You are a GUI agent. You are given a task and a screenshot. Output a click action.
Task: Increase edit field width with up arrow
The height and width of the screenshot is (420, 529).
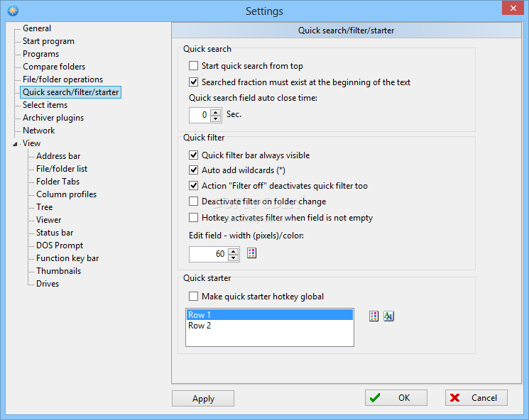(234, 250)
